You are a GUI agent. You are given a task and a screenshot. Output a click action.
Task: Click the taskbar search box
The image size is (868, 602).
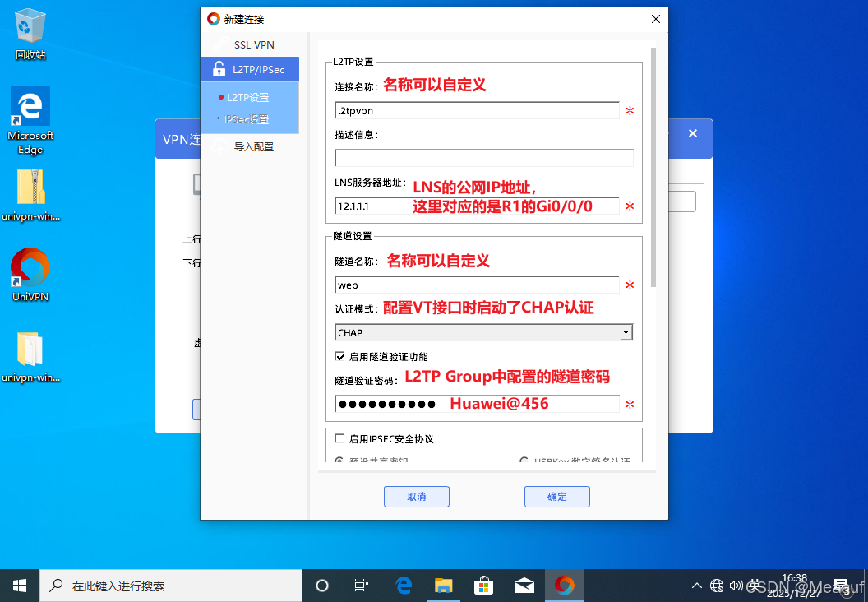point(171,586)
